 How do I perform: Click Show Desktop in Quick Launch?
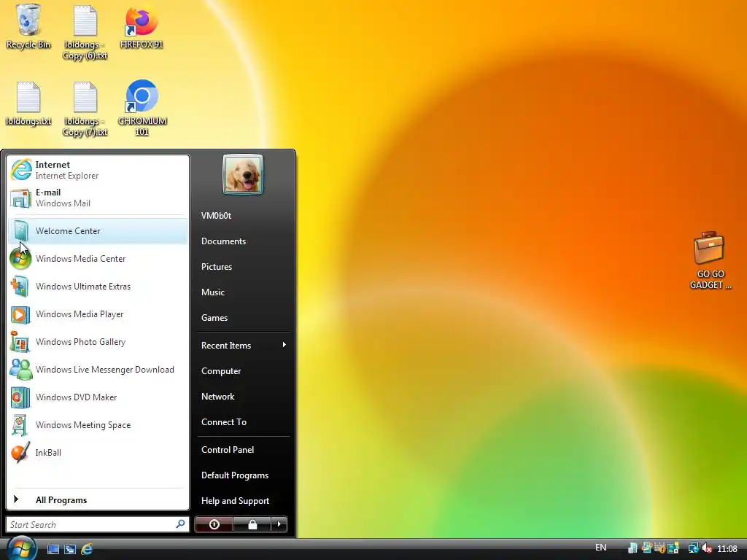coord(53,550)
